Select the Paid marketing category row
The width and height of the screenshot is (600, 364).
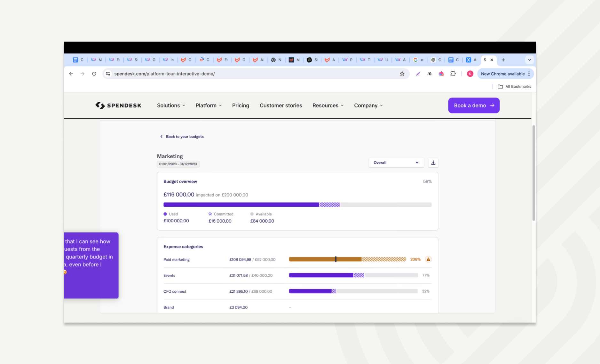tap(297, 259)
